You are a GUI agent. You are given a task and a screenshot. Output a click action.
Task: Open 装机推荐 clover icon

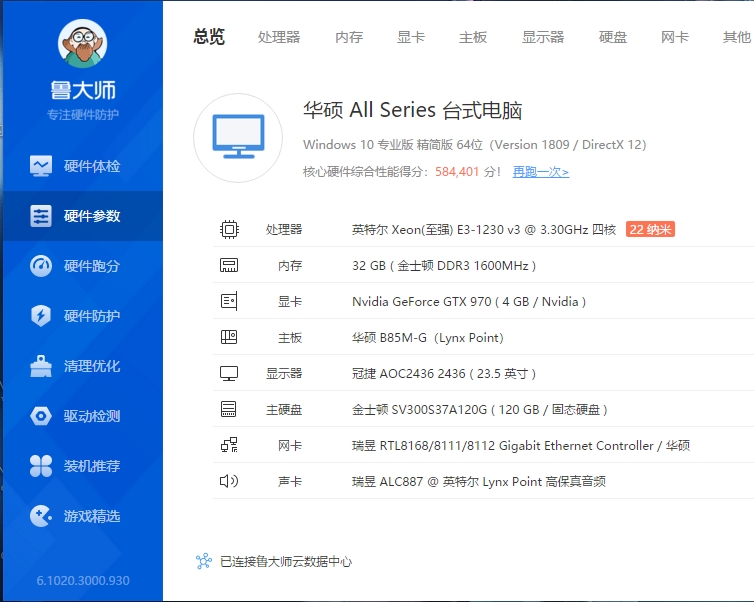(41, 466)
